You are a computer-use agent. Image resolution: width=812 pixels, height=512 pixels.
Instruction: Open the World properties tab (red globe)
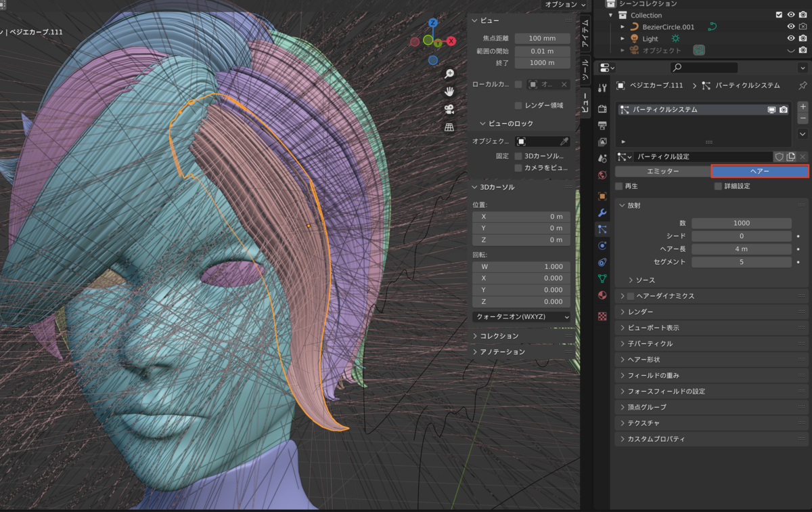click(602, 175)
